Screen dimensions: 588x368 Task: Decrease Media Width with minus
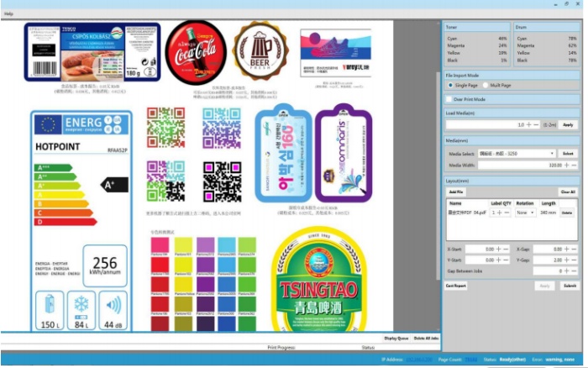(x=574, y=165)
